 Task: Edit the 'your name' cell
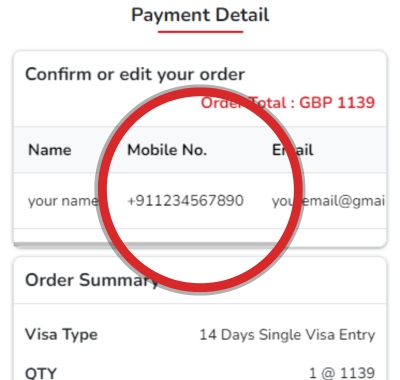click(x=63, y=201)
